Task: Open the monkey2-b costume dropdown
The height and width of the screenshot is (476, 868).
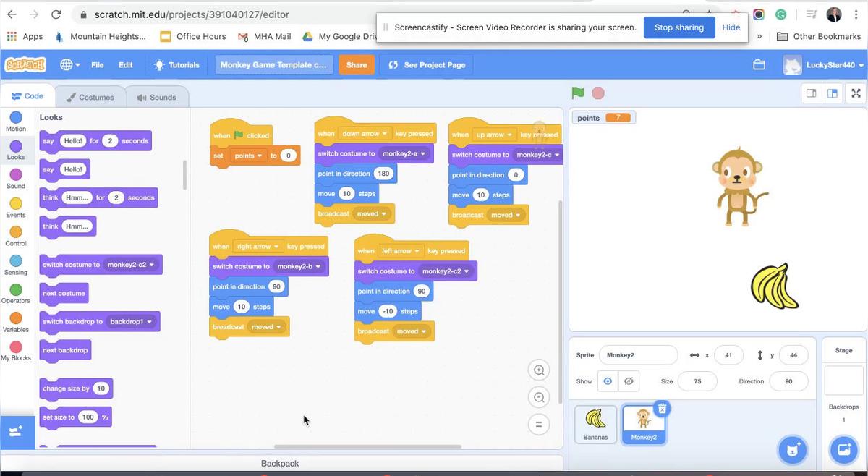Action: pos(299,266)
